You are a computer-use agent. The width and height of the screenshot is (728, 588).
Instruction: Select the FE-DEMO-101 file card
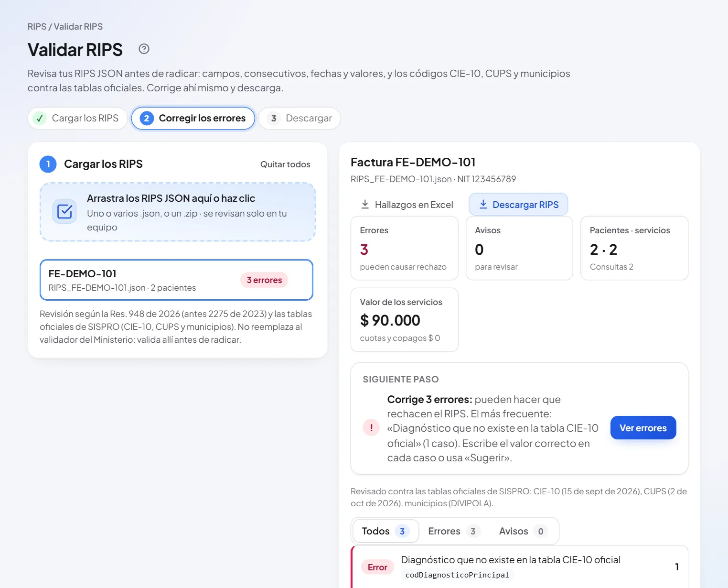pyautogui.click(x=176, y=280)
